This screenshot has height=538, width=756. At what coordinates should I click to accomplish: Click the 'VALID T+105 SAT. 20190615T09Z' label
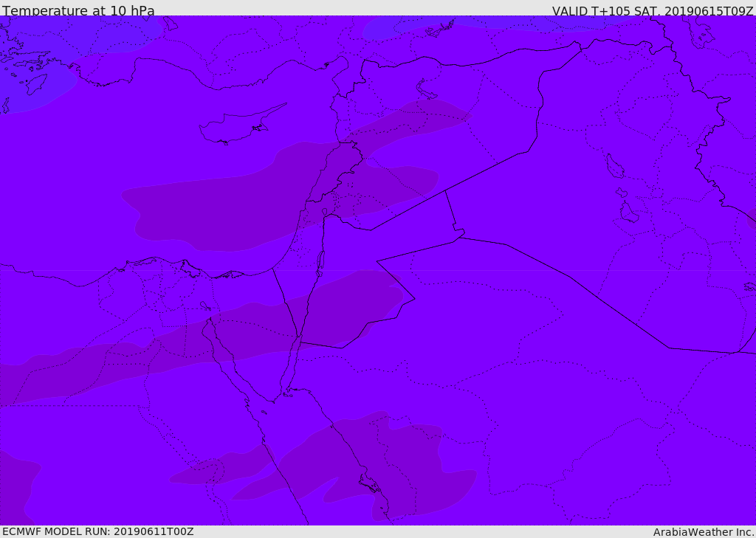(653, 10)
